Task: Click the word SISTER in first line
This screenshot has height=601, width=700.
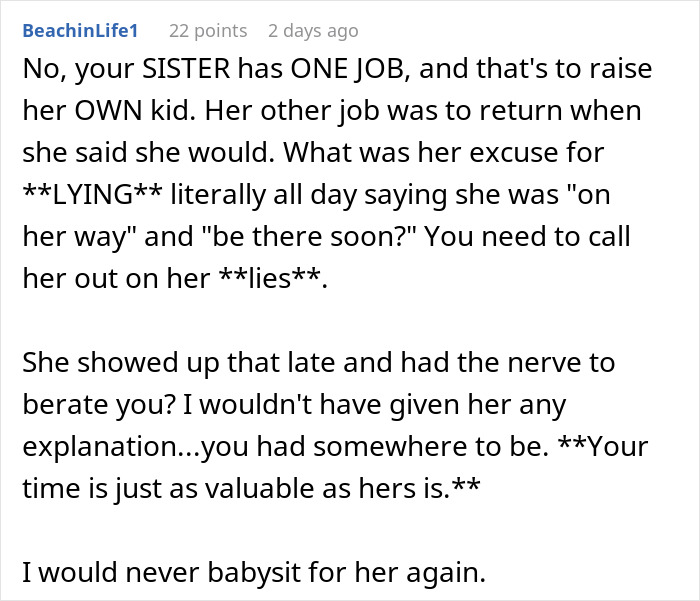Action: click(x=186, y=68)
